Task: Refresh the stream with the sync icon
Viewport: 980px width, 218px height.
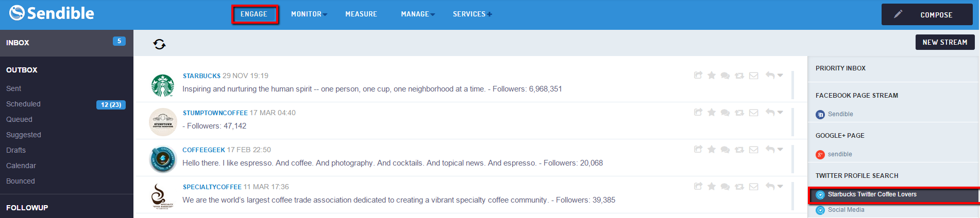Action: click(159, 44)
